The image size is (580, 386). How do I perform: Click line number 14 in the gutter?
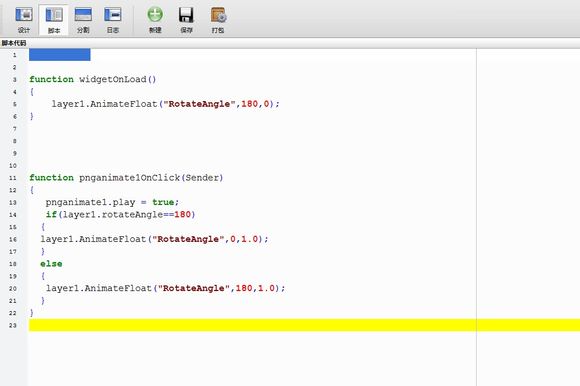pyautogui.click(x=13, y=215)
